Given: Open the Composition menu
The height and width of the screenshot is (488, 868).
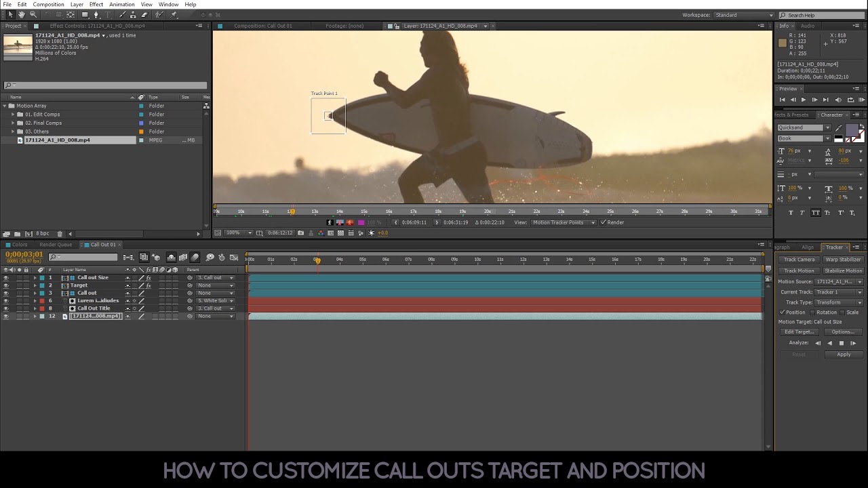Looking at the screenshot, I should pyautogui.click(x=48, y=5).
